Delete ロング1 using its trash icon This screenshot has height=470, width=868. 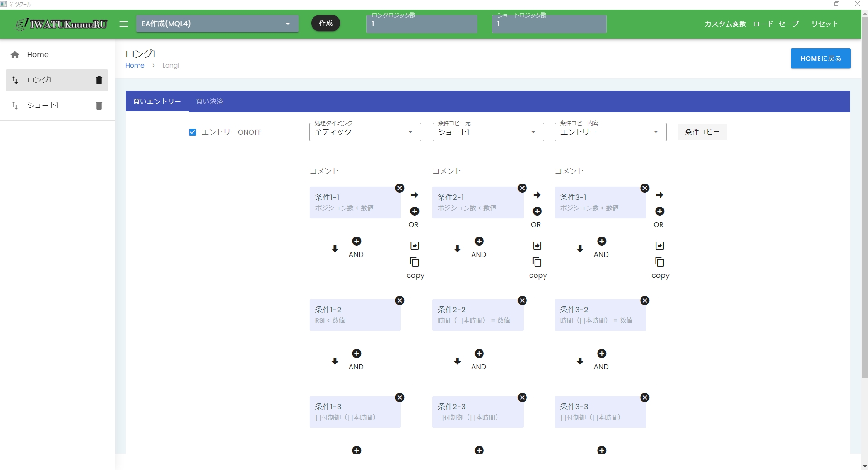(99, 80)
